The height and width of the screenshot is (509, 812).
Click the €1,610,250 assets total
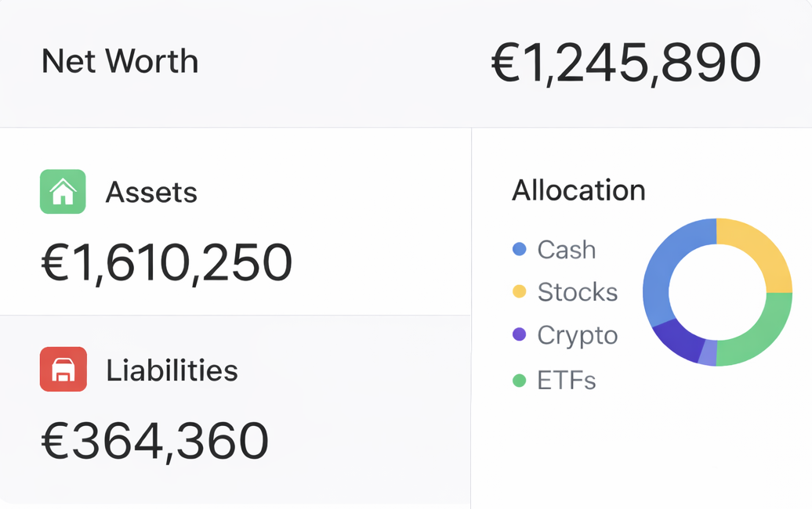pyautogui.click(x=166, y=263)
